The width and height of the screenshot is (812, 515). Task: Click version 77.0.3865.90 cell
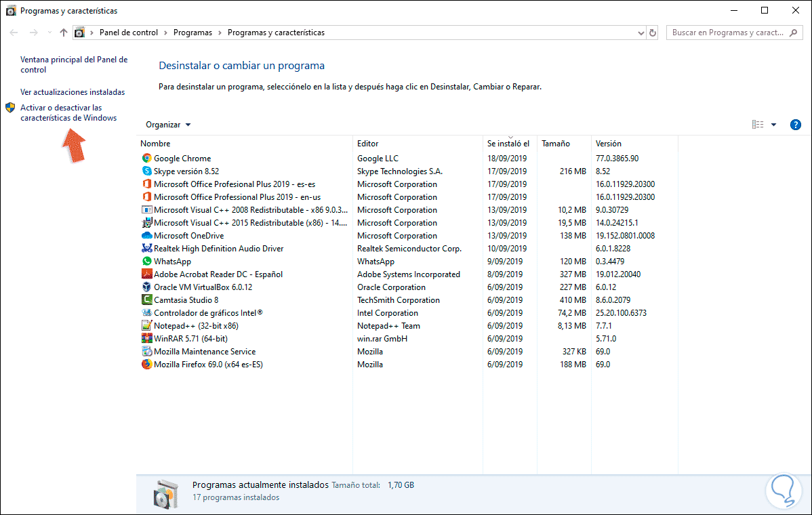pos(617,159)
